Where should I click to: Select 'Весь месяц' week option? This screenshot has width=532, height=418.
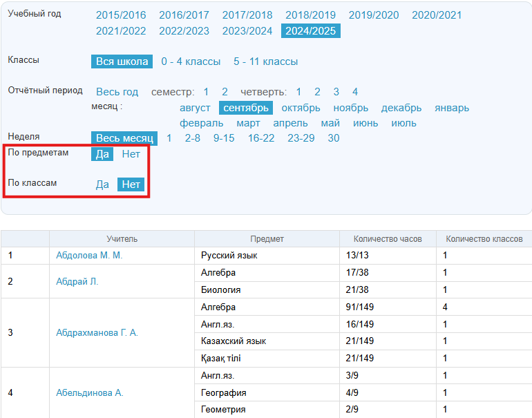pos(124,138)
